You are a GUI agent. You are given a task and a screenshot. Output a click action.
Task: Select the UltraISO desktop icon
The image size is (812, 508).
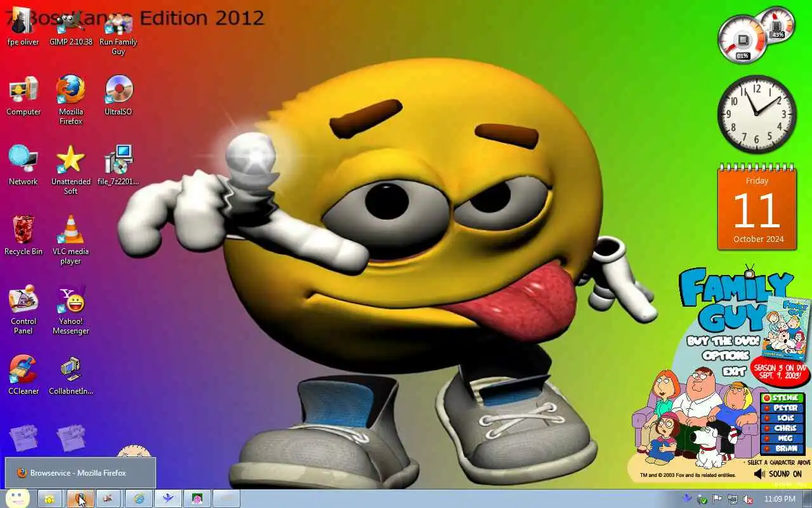coord(118,96)
